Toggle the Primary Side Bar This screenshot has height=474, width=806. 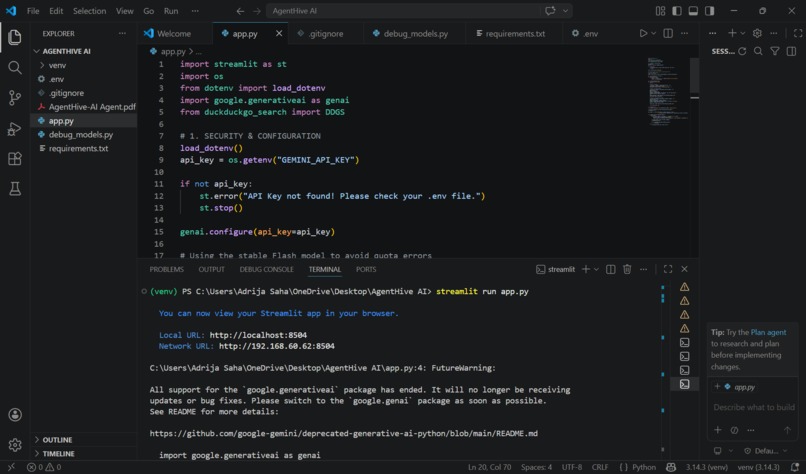click(x=677, y=11)
